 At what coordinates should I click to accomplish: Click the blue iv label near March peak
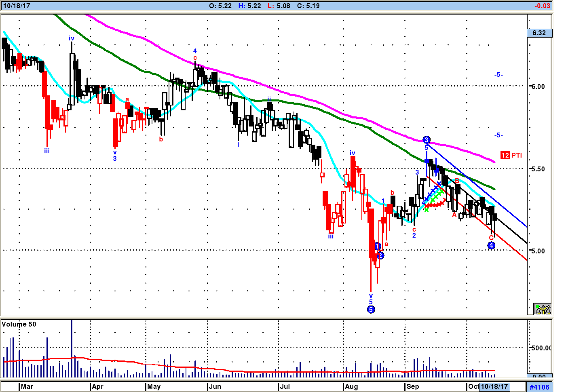[72, 38]
